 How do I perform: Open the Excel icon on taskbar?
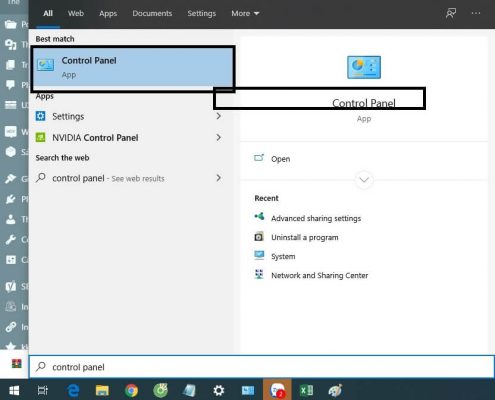pyautogui.click(x=306, y=390)
